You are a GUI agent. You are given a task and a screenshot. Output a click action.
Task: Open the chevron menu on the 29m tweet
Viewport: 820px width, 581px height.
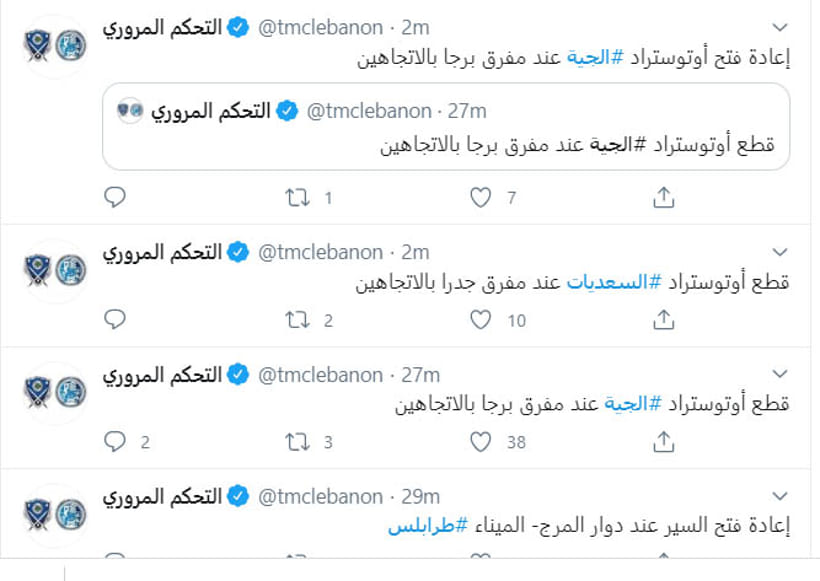click(x=780, y=496)
